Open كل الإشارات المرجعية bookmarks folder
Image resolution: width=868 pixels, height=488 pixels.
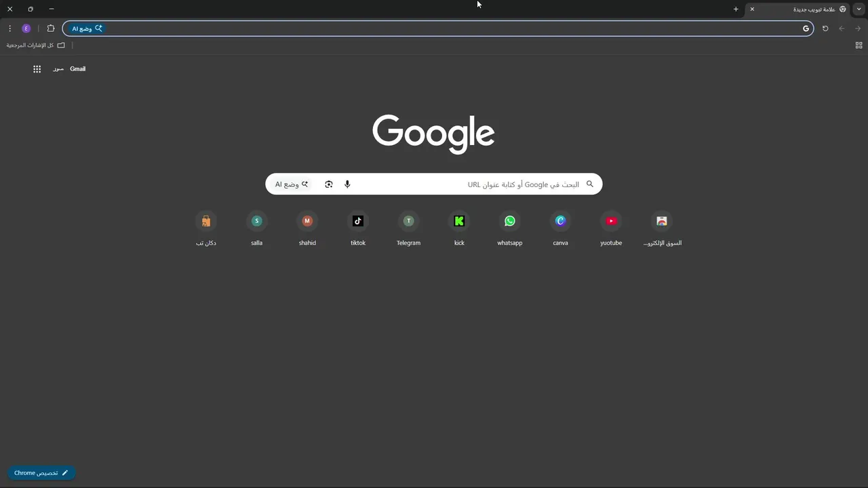pos(36,45)
